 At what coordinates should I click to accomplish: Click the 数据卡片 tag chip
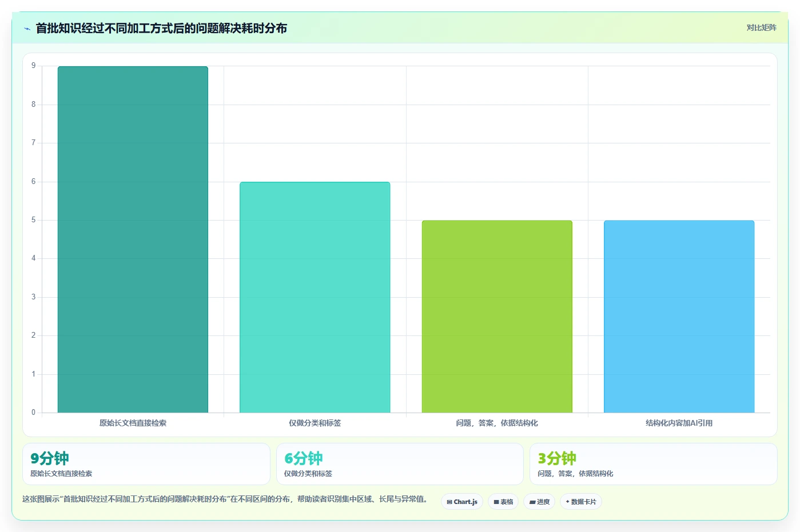coord(581,502)
